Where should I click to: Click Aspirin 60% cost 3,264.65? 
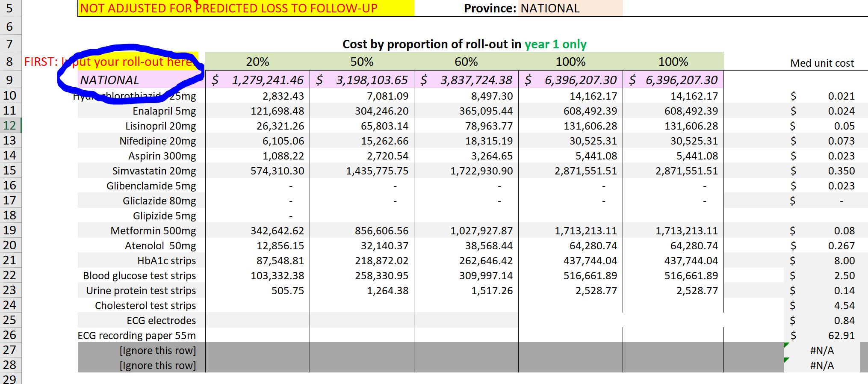coord(492,156)
